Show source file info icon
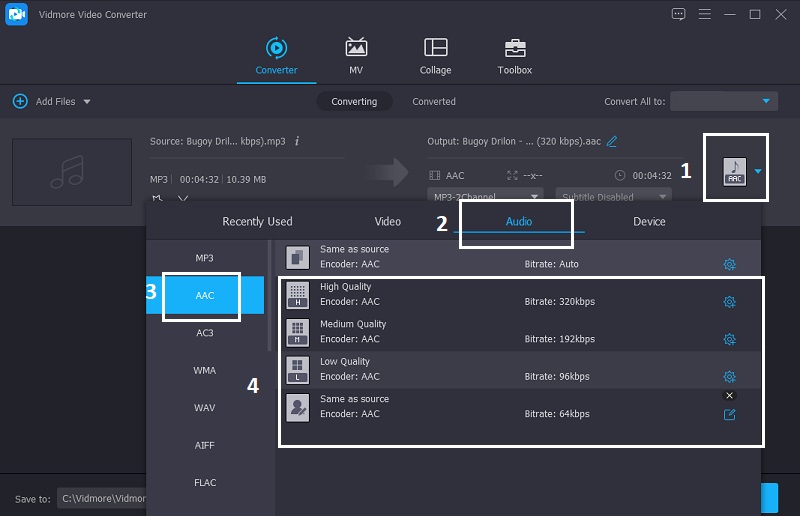 click(x=297, y=141)
